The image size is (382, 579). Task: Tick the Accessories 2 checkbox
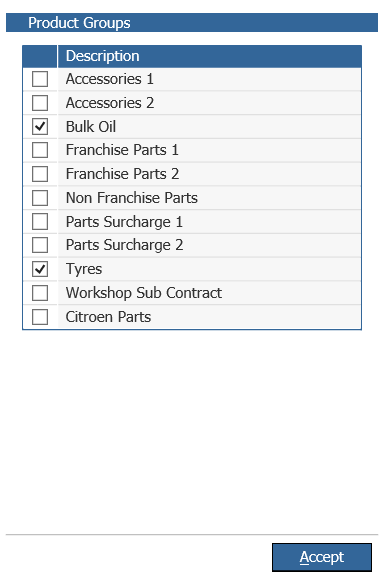pos(40,103)
